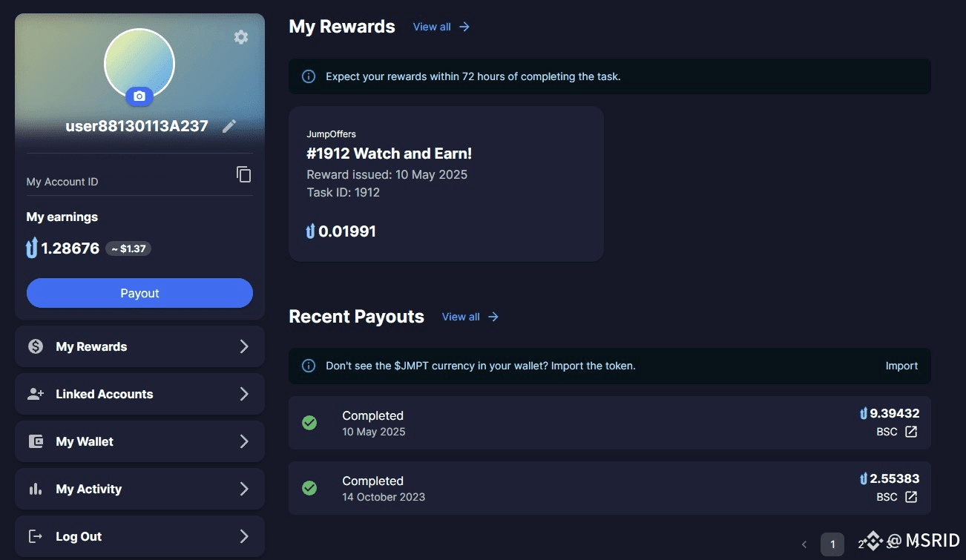Click the info icon beside the 72 hours notice
The height and width of the screenshot is (560, 966).
coord(308,76)
